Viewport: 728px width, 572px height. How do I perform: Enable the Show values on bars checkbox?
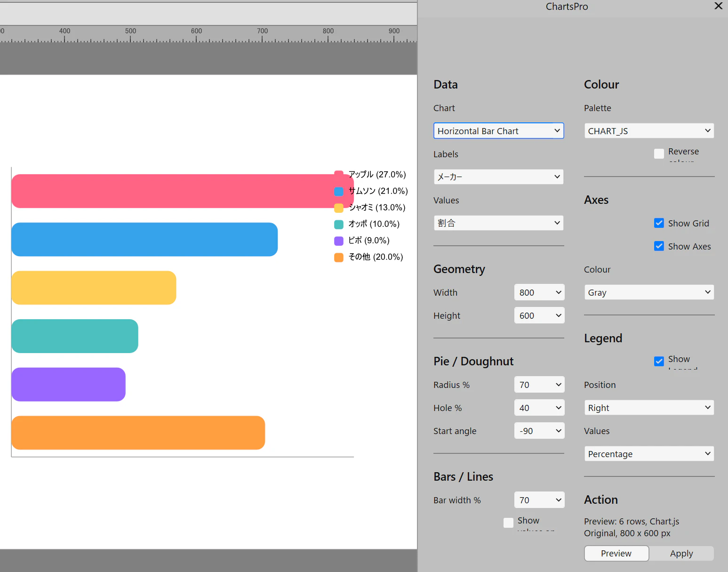coord(508,523)
